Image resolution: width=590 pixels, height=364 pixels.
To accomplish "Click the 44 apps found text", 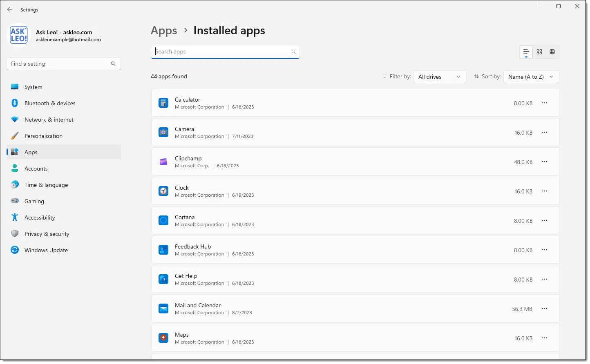I will coord(169,76).
